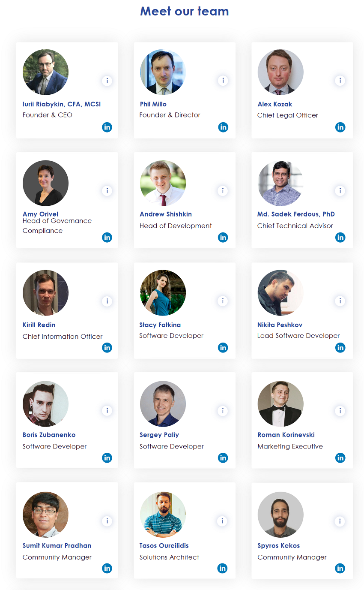The image size is (364, 590).
Task: Open Spyros Kekos's LinkedIn icon
Action: coord(340,569)
